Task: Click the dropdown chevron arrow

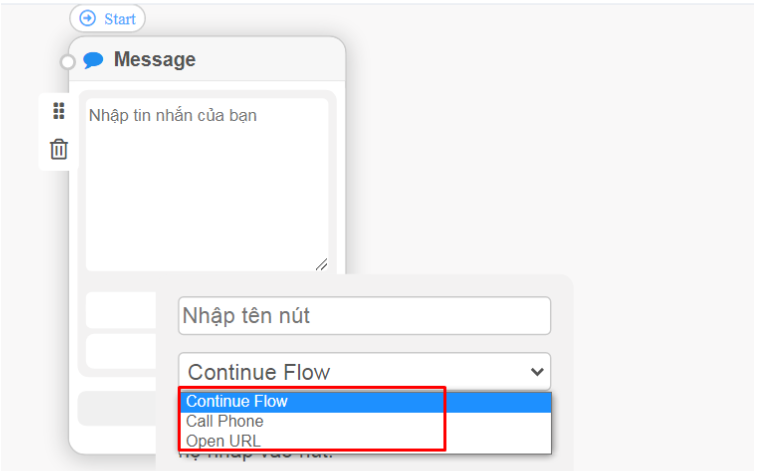Action: tap(537, 372)
